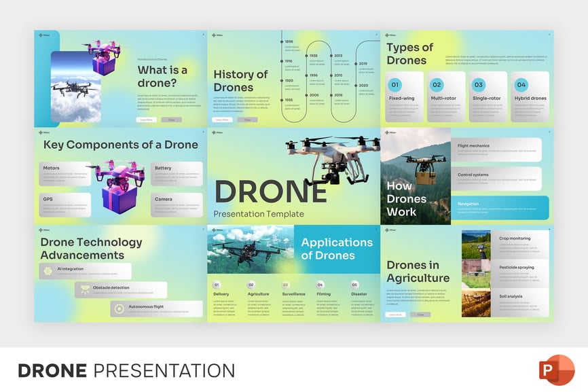This screenshot has width=588, height=392.
Task: Select the GPS component card
Action: 65,204
